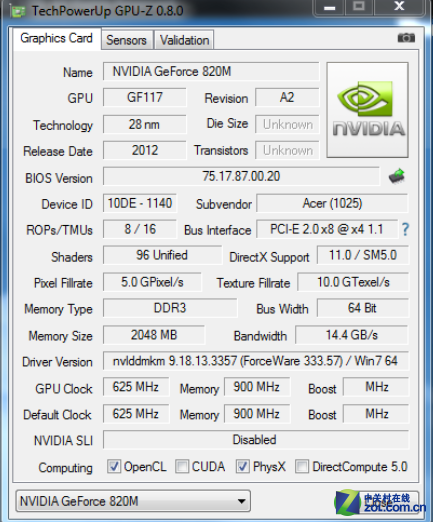Select the Graphics Card tab
Viewport: 433px width, 522px height.
[x=56, y=38]
